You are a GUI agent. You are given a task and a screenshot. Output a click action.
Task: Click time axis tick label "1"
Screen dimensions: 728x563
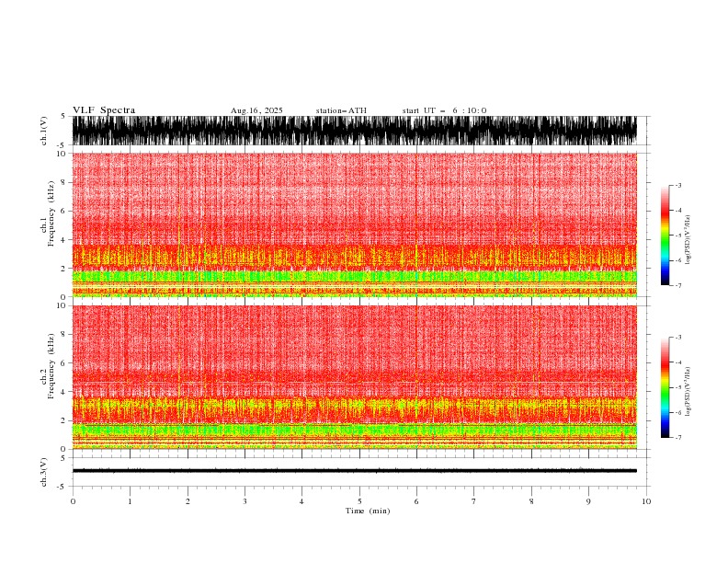130,501
